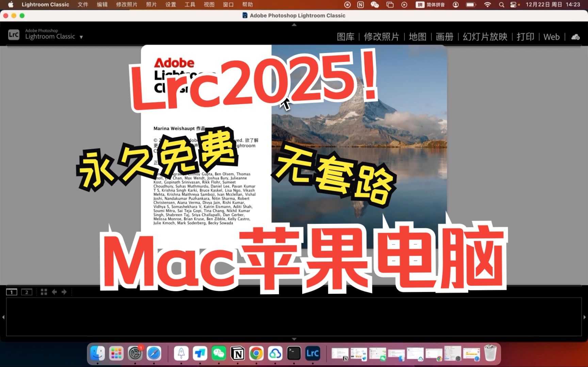Open Spotlight search
This screenshot has width=588, height=367.
[502, 4]
